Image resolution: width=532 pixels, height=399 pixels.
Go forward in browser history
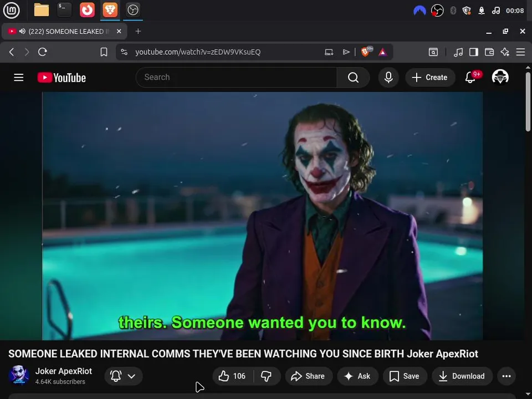point(27,52)
